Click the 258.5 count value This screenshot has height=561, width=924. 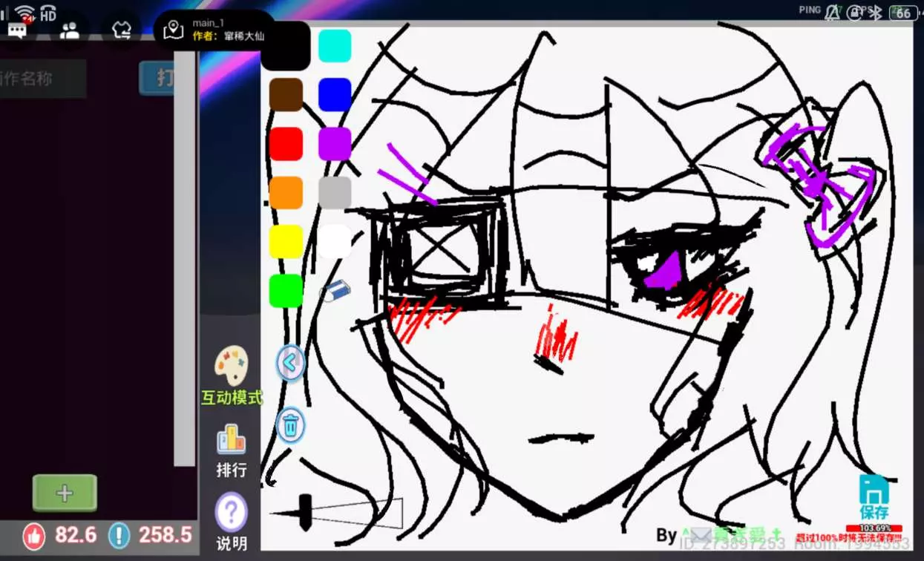click(x=166, y=535)
